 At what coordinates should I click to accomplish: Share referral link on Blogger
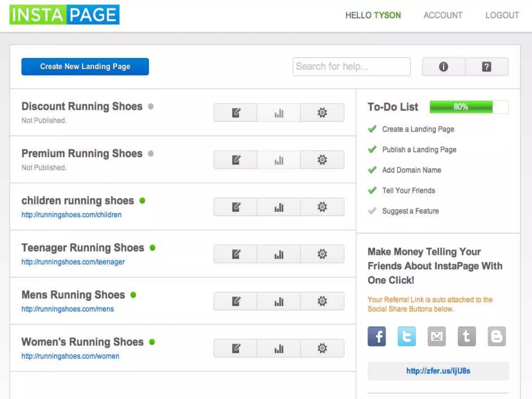496,336
